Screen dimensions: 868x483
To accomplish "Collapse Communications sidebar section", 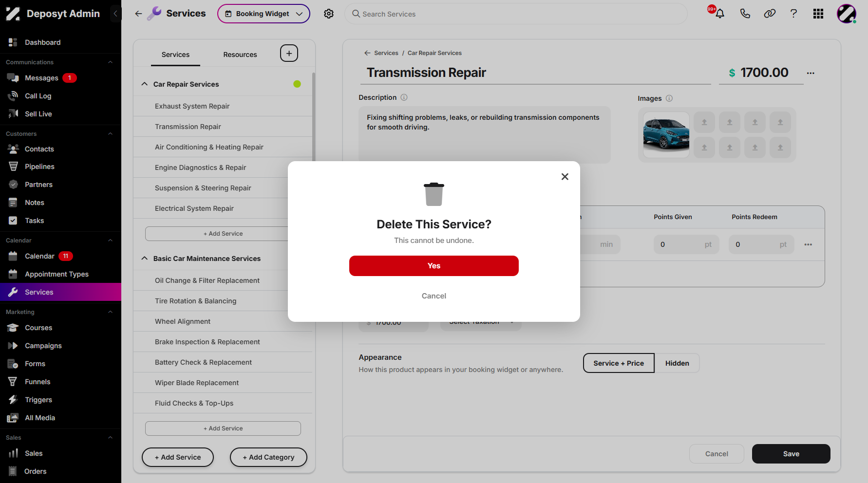I will 110,62.
